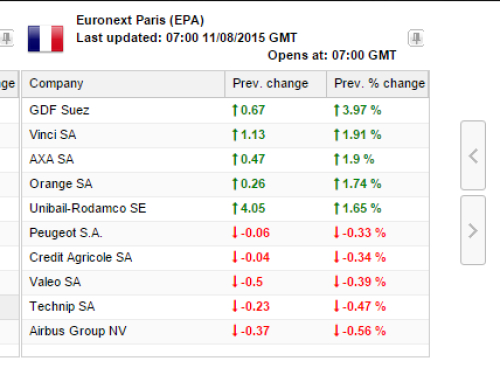Click the French flag icon
Screen dimensions: 500x368
(45, 39)
